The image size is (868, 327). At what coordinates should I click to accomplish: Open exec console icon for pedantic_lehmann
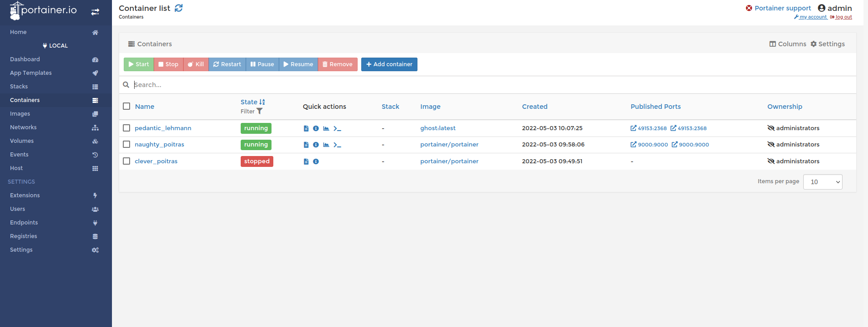coord(337,128)
